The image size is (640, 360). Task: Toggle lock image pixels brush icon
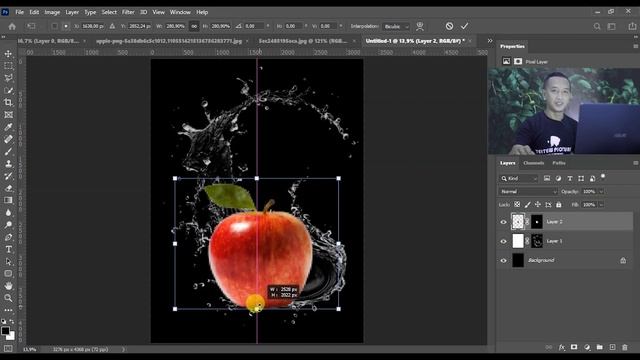pos(528,204)
